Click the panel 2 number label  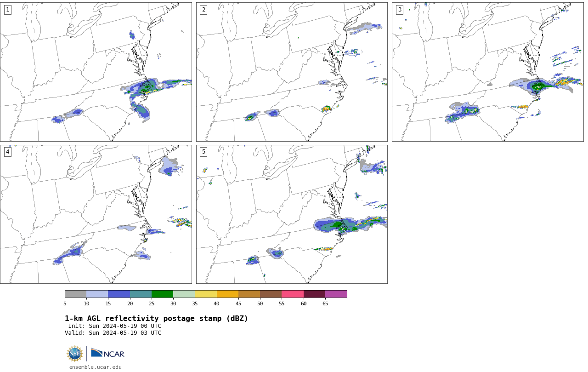(204, 10)
